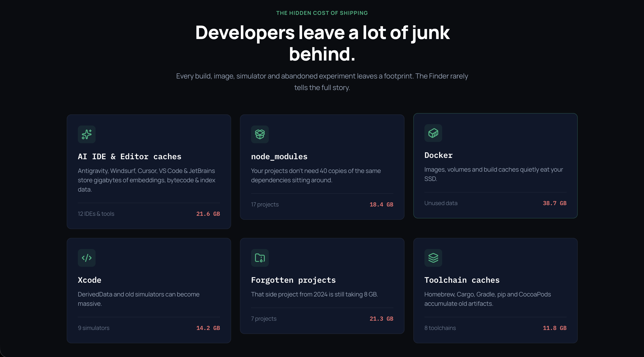Click the 'The Hidden Cost of Shipping' label
The height and width of the screenshot is (357, 644).
pos(322,13)
